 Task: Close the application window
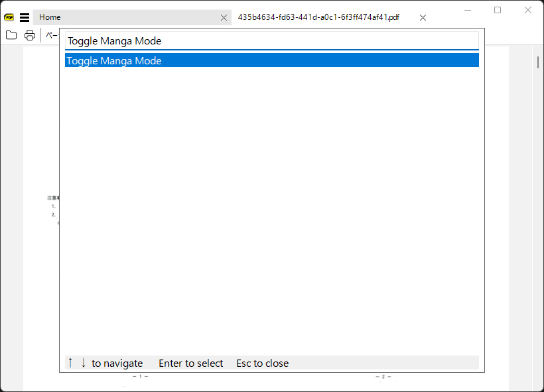pyautogui.click(x=527, y=10)
